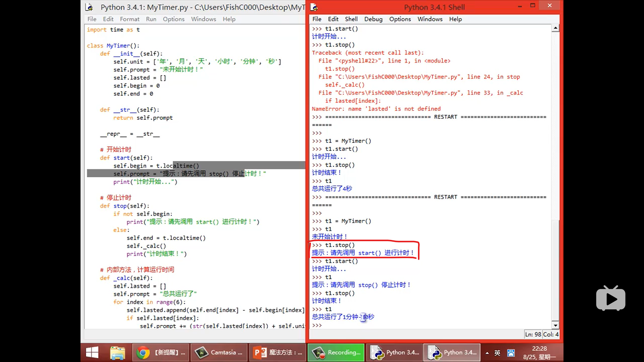Open Run menu in MyTimer.py editor
Image resolution: width=644 pixels, height=362 pixels.
point(151,19)
